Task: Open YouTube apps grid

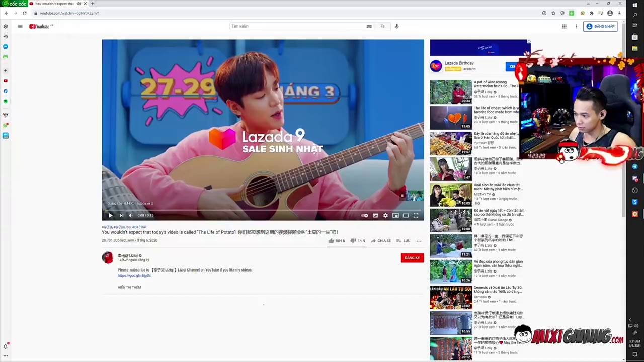Action: [x=564, y=26]
